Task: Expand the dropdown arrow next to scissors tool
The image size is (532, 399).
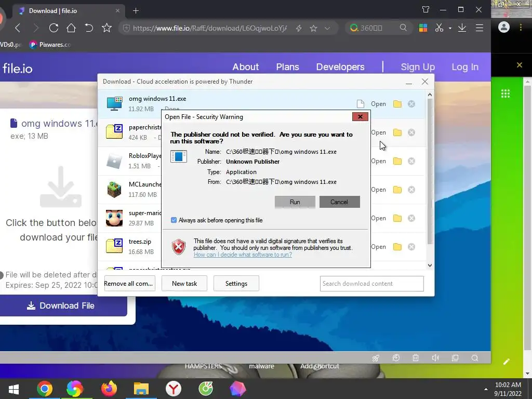Action: [450, 28]
